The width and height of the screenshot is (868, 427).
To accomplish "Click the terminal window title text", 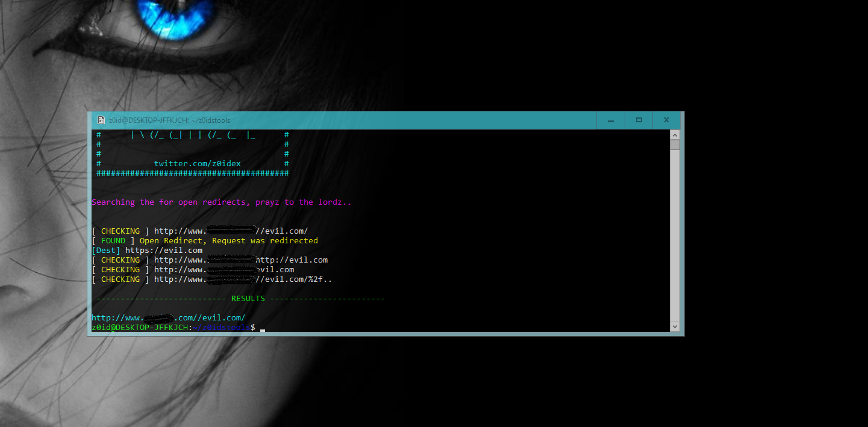I will [169, 120].
